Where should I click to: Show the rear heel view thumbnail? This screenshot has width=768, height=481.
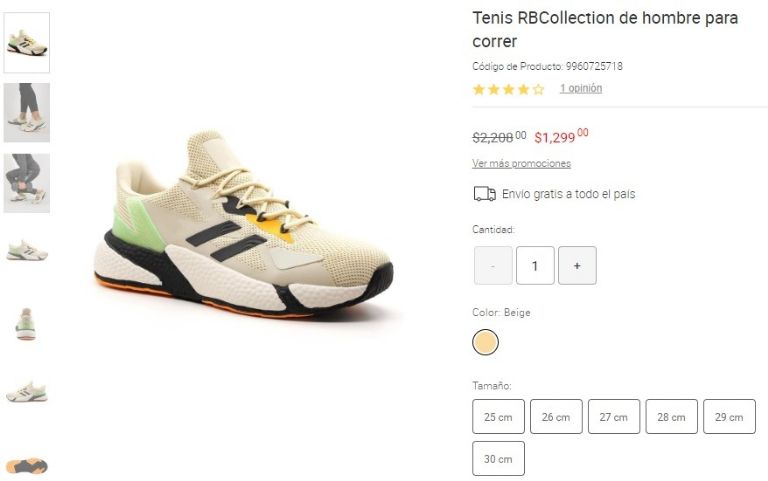[27, 323]
